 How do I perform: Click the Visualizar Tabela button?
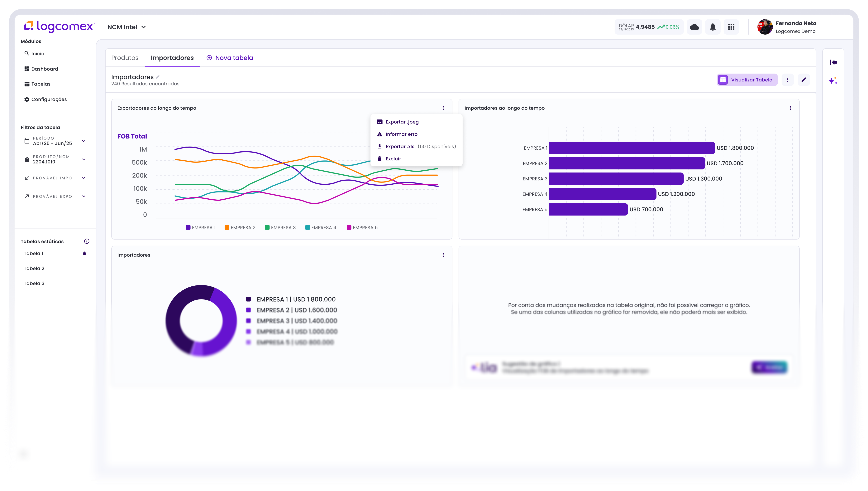(747, 80)
